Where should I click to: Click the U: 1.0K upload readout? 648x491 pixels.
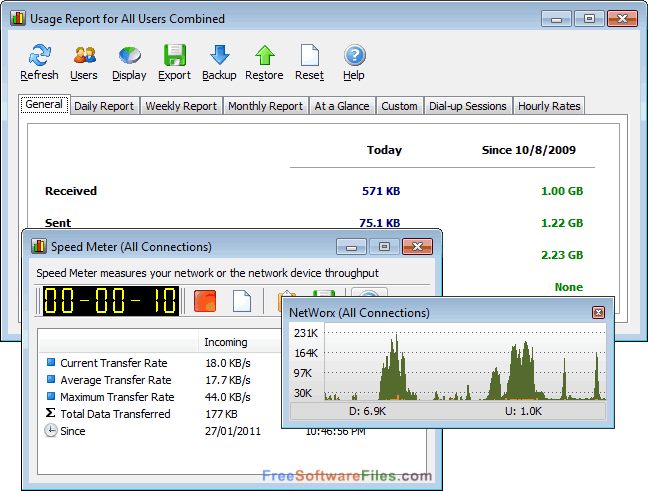click(x=523, y=411)
